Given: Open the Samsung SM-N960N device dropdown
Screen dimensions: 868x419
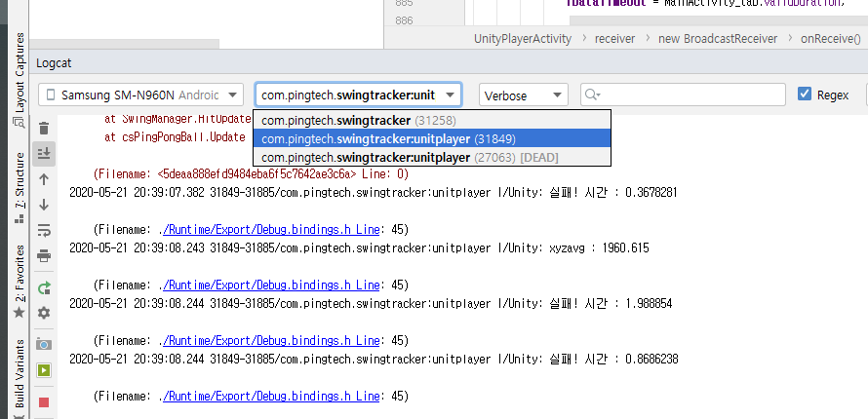Looking at the screenshot, I should [141, 95].
